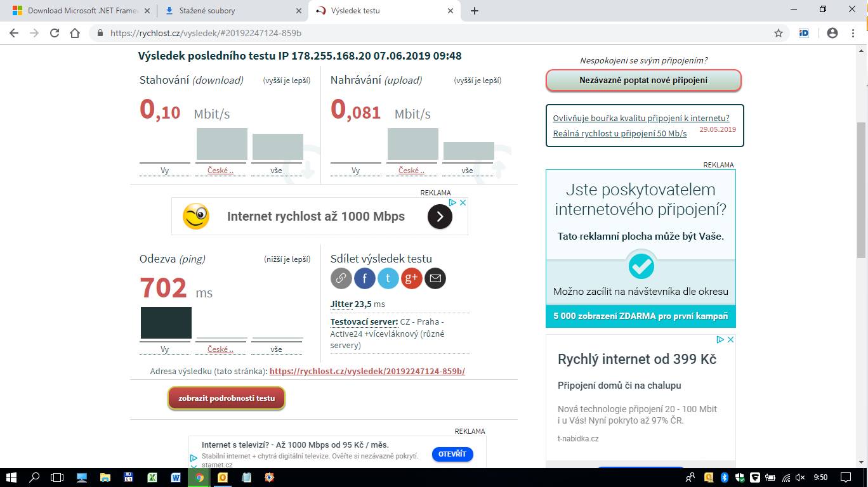Open a new browser tab
Image resolution: width=868 pixels, height=487 pixels.
tap(475, 11)
